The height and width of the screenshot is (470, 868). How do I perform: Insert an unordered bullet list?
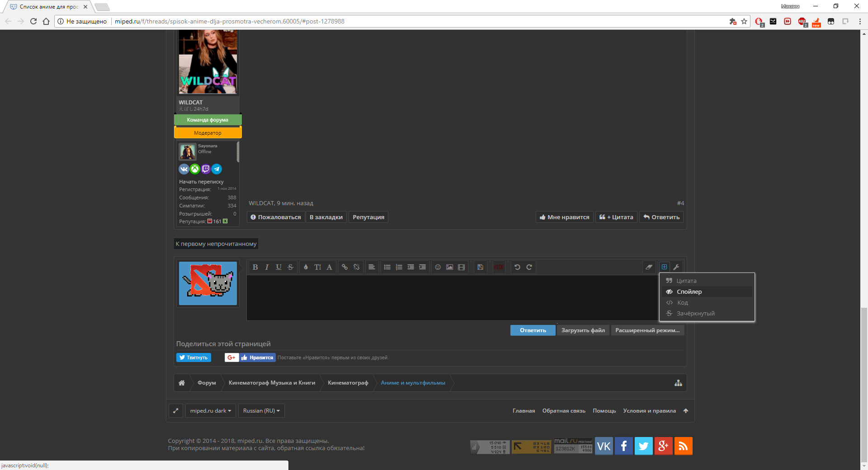(387, 267)
